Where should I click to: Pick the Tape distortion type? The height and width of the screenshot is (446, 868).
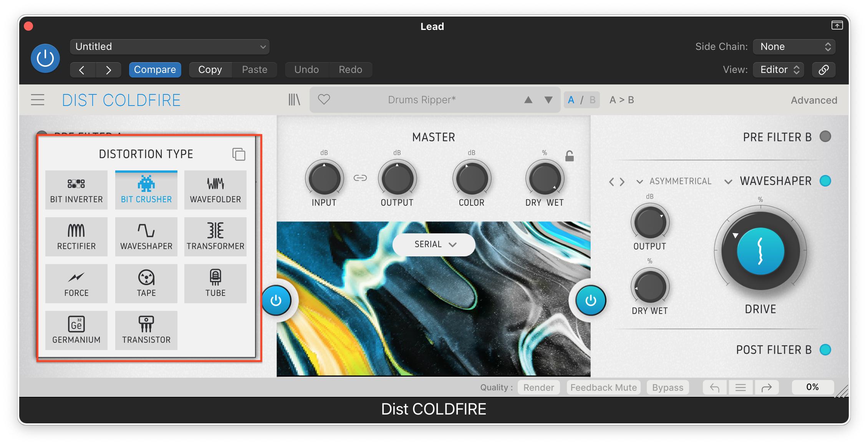(x=146, y=284)
